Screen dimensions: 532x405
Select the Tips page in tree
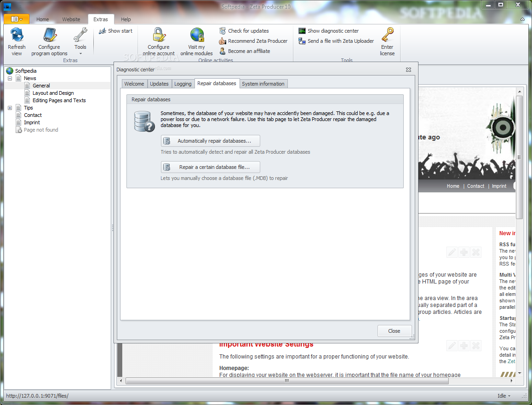pyautogui.click(x=28, y=108)
